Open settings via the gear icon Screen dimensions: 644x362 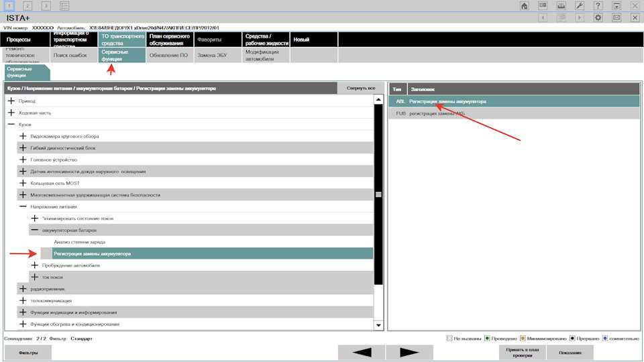tap(598, 17)
